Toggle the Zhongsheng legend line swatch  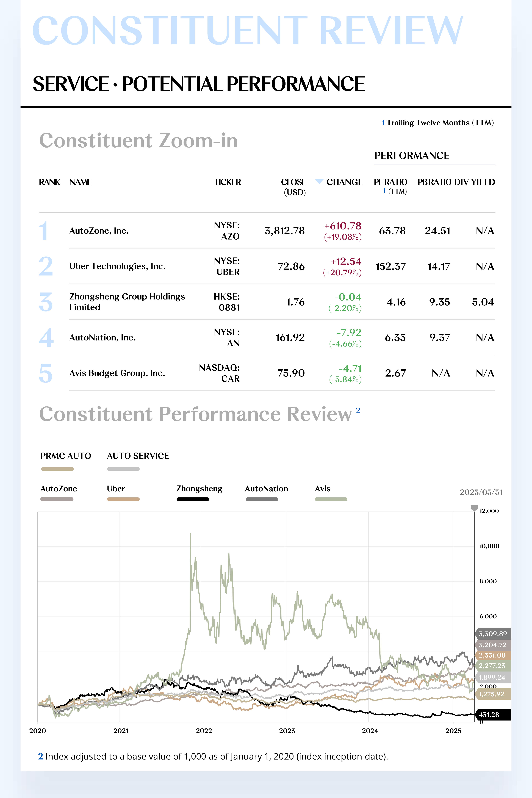pos(193,499)
